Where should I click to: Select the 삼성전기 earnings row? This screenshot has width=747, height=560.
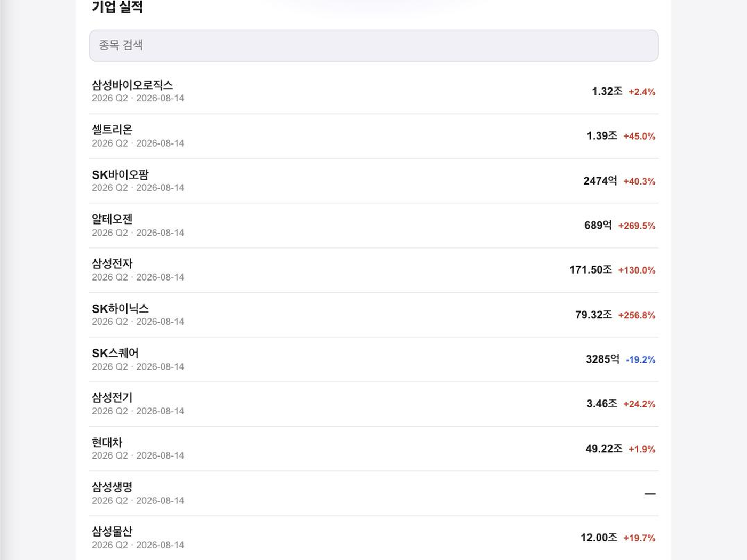point(373,404)
